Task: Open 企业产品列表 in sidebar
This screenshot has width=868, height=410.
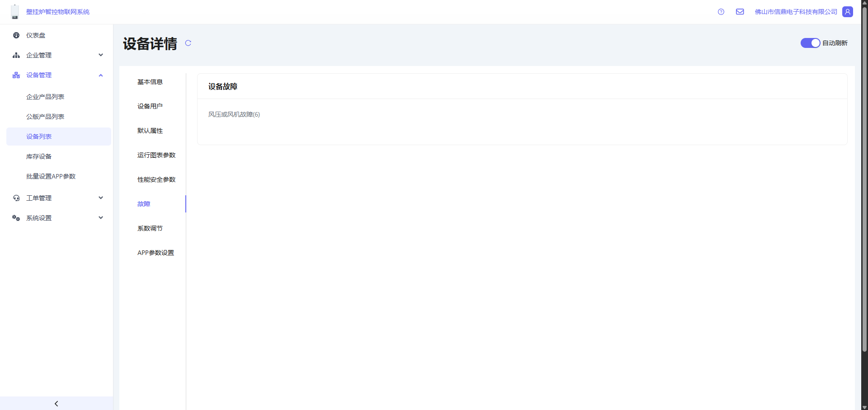Action: (x=45, y=97)
